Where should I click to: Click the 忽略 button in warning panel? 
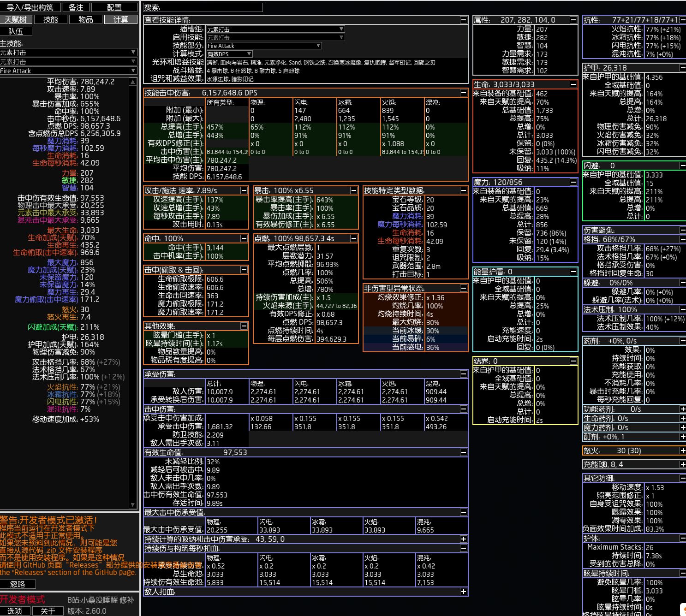point(18,584)
